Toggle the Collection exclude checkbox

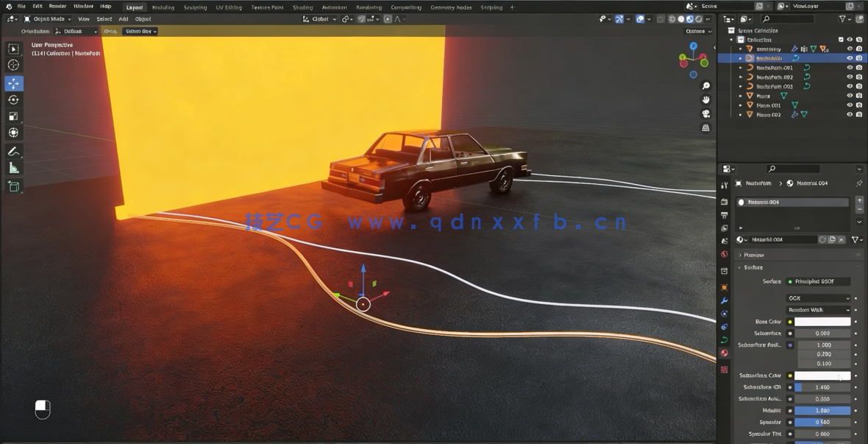point(841,40)
